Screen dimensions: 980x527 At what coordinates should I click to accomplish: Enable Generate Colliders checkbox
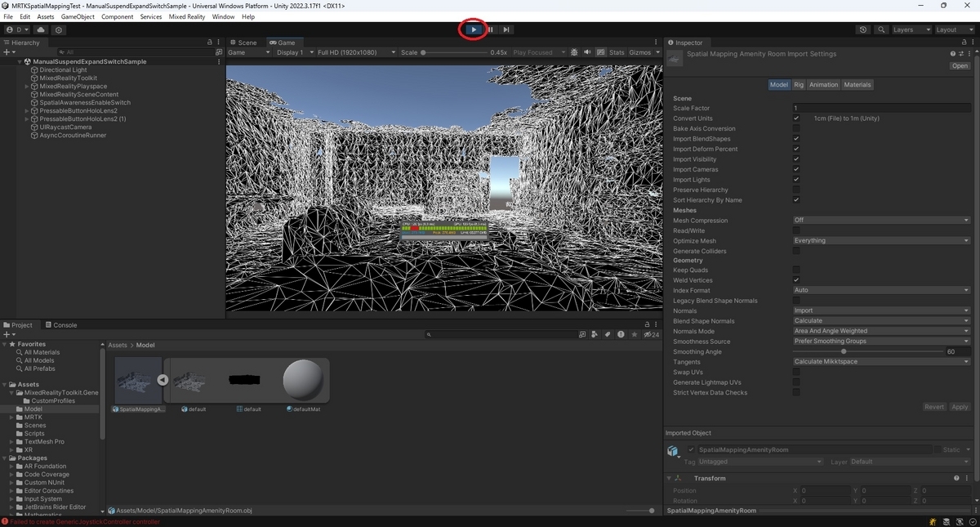click(x=796, y=251)
